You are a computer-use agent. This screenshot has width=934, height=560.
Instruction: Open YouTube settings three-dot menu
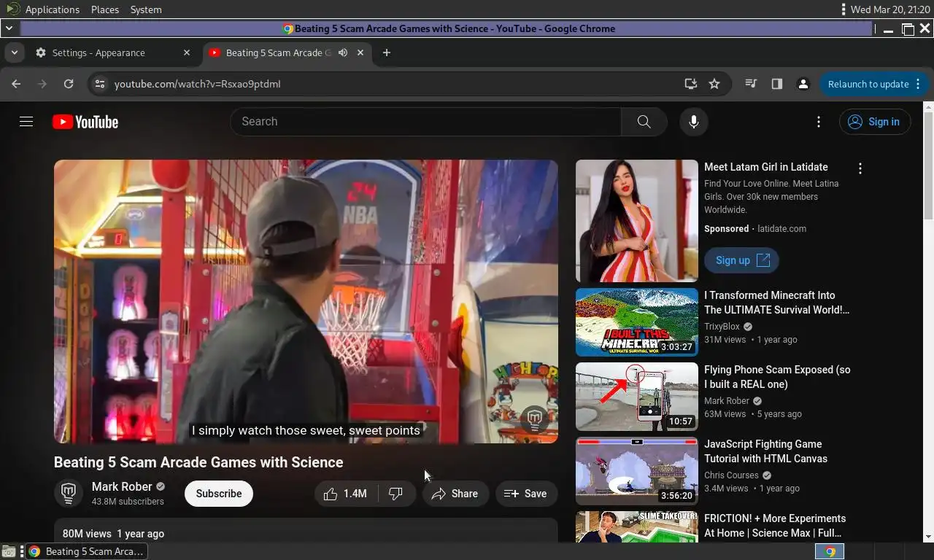click(x=819, y=122)
